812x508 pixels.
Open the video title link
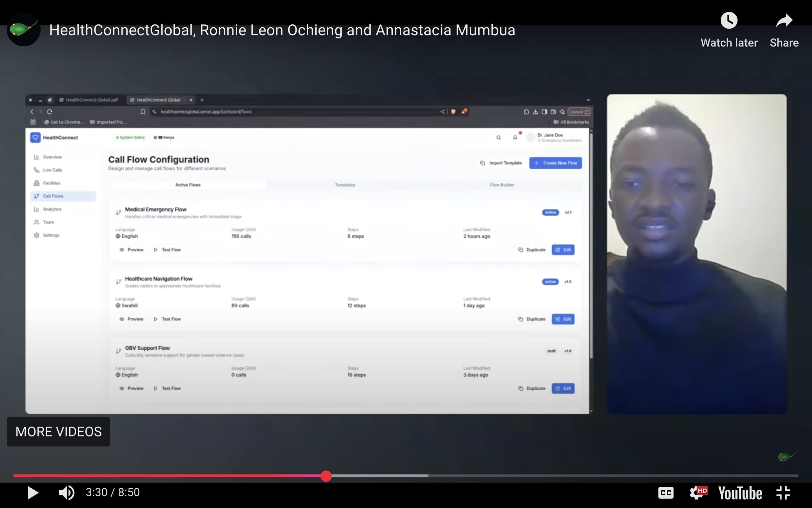pos(282,30)
